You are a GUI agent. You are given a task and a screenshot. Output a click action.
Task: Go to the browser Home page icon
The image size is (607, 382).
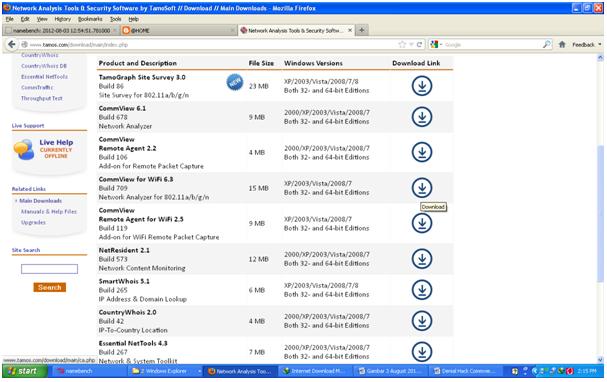click(562, 45)
